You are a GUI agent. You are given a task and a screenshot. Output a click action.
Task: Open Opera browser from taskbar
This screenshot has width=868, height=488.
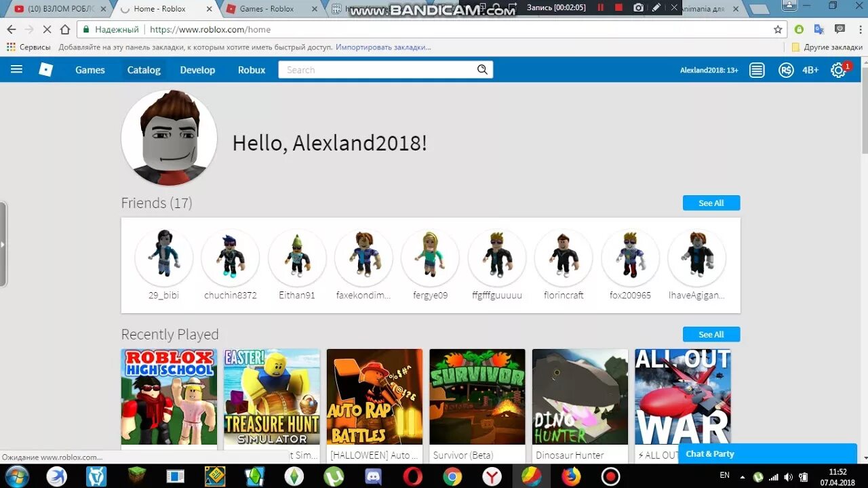412,476
